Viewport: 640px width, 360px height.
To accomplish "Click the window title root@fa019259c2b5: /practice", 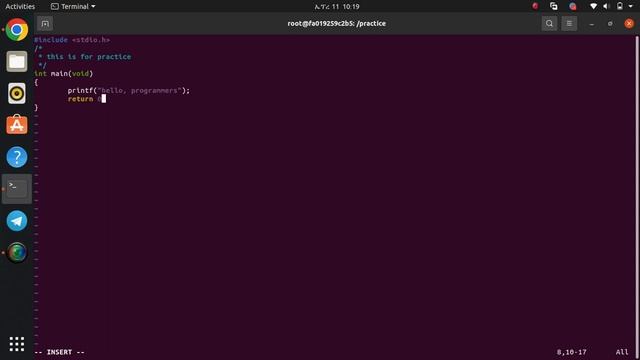I will [336, 23].
